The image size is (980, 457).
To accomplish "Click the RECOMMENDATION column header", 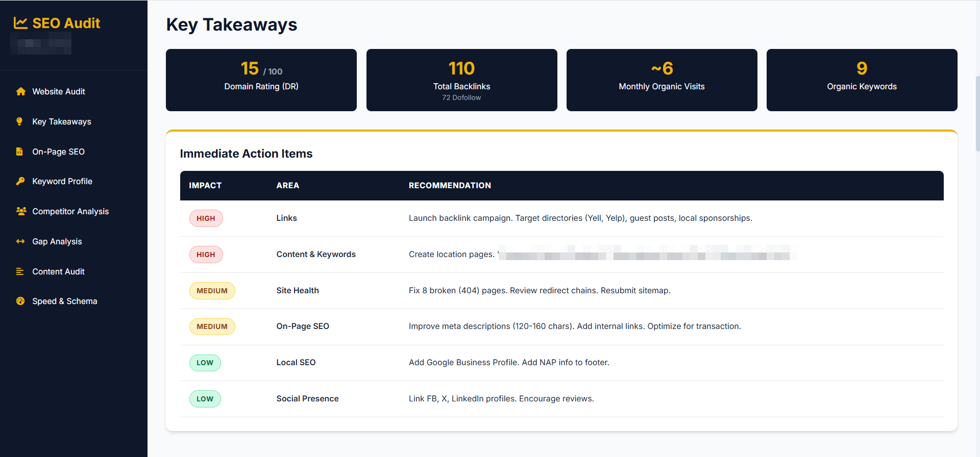I will pos(450,186).
